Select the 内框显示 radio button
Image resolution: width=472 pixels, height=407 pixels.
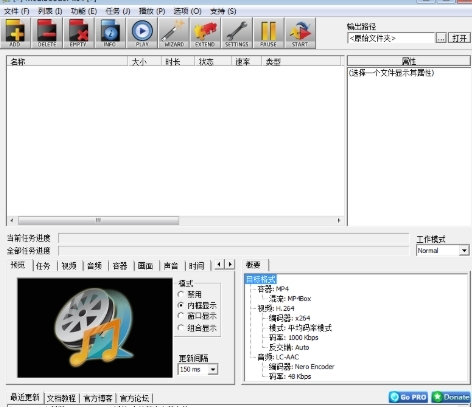(181, 305)
